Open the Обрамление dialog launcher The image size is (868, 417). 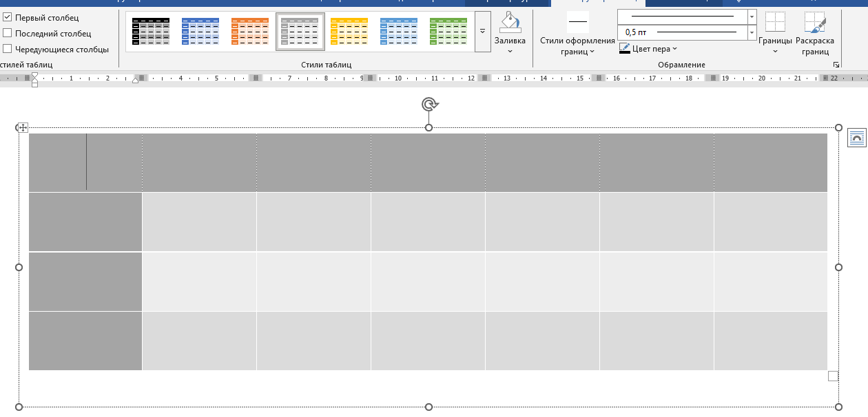pyautogui.click(x=836, y=65)
